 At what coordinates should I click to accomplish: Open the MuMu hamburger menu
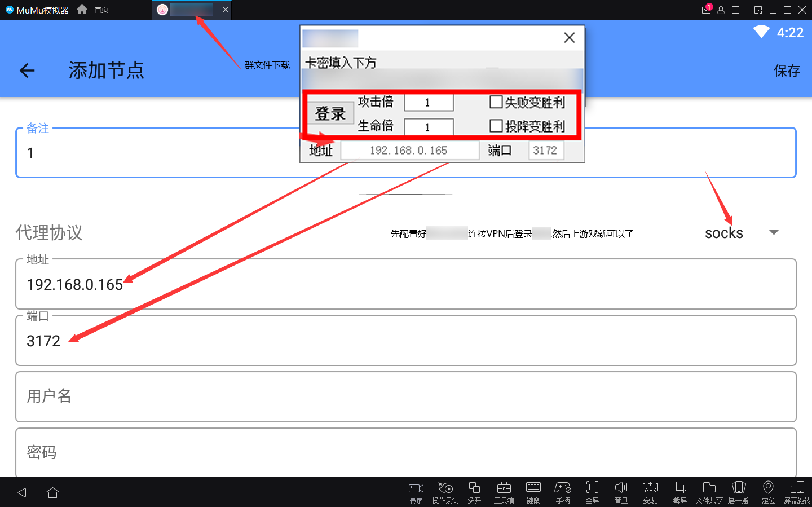click(735, 10)
